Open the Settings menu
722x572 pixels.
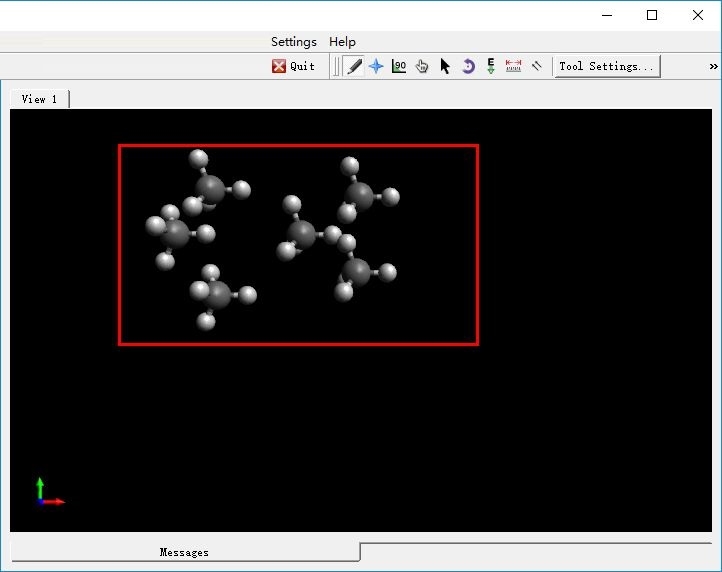tap(293, 42)
